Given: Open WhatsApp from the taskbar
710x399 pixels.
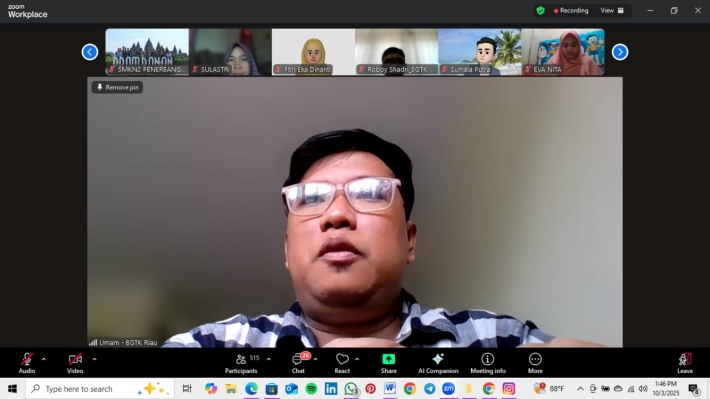Looking at the screenshot, I should pyautogui.click(x=351, y=389).
